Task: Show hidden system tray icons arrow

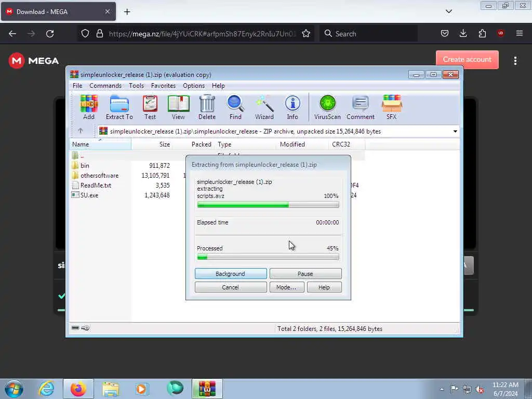Action: [x=442, y=389]
